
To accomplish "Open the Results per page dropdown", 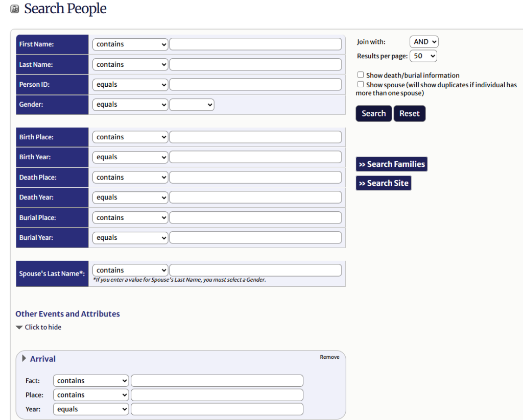I will [423, 56].
